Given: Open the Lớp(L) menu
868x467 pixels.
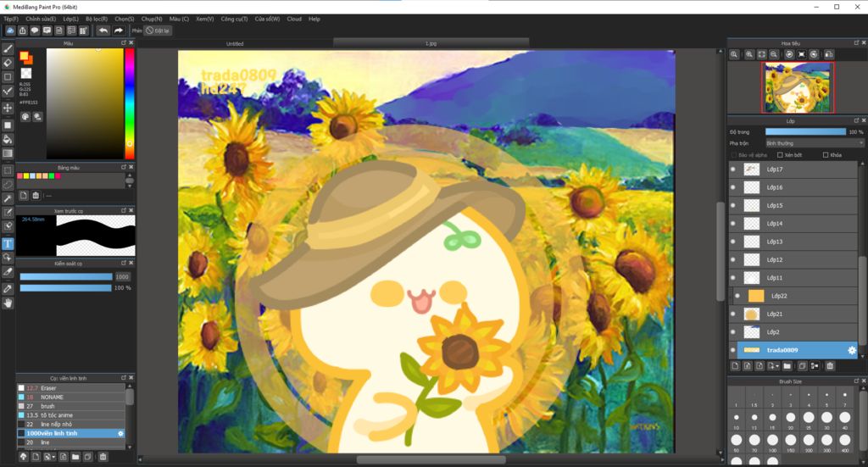Looking at the screenshot, I should [71, 19].
